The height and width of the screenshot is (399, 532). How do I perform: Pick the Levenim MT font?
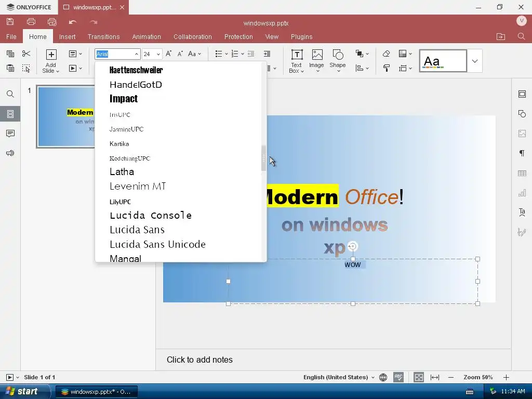(x=179, y=187)
